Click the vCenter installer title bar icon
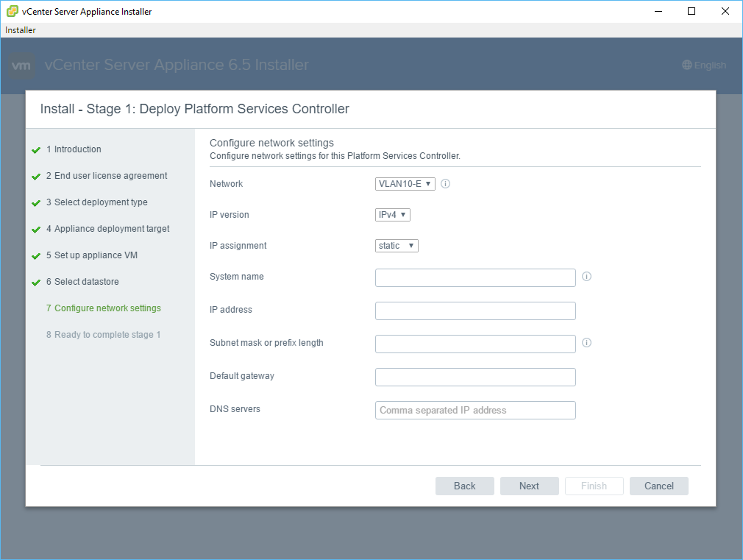Viewport: 743px width, 560px height. pyautogui.click(x=13, y=11)
